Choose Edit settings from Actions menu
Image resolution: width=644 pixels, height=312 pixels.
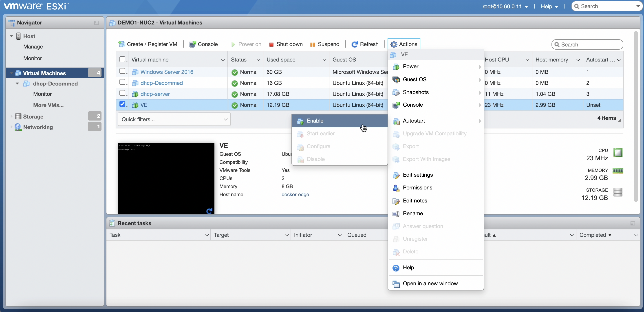[436, 175]
